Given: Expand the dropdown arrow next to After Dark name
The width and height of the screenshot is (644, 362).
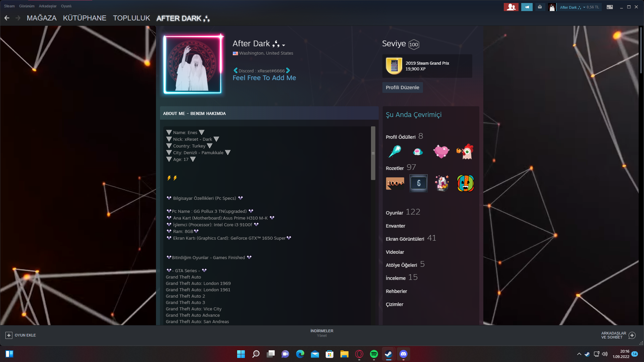Looking at the screenshot, I should pos(284,45).
